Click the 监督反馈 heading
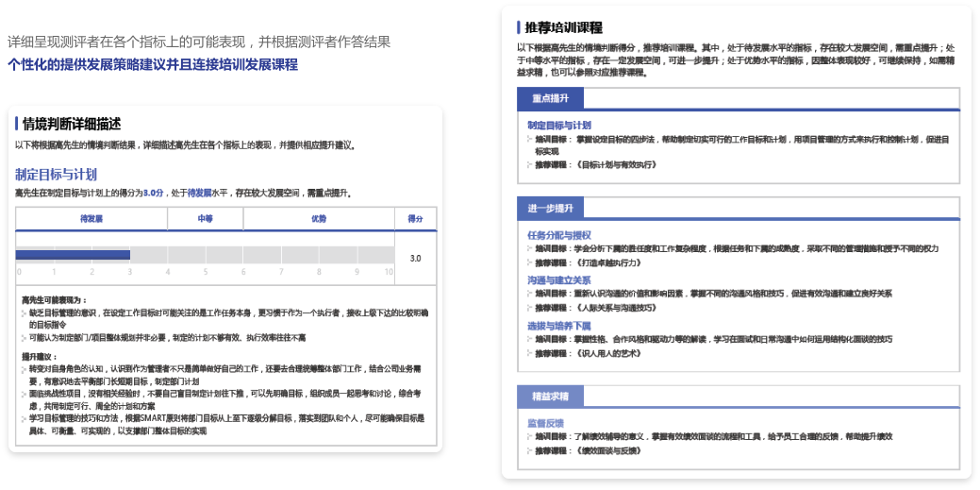 [x=546, y=423]
